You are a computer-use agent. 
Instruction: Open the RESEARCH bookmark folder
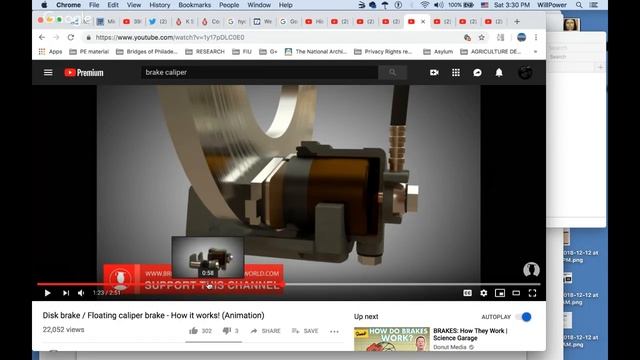tap(205, 51)
